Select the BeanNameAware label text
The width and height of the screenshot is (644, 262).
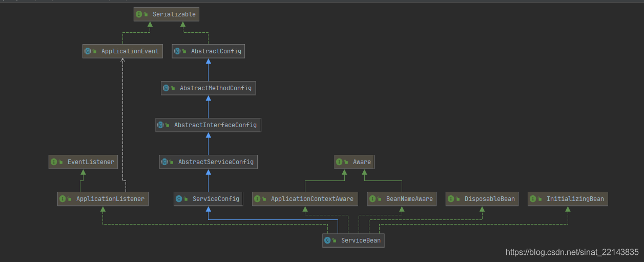(x=409, y=199)
